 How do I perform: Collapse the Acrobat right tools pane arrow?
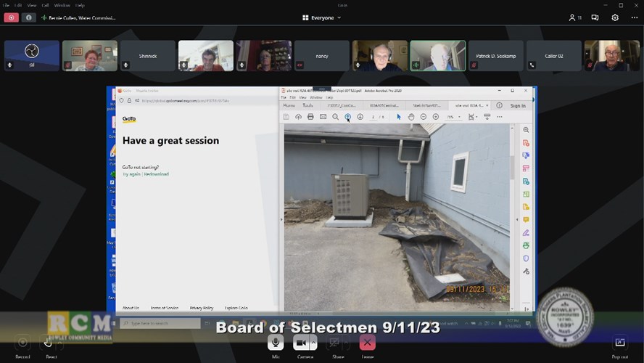517,219
